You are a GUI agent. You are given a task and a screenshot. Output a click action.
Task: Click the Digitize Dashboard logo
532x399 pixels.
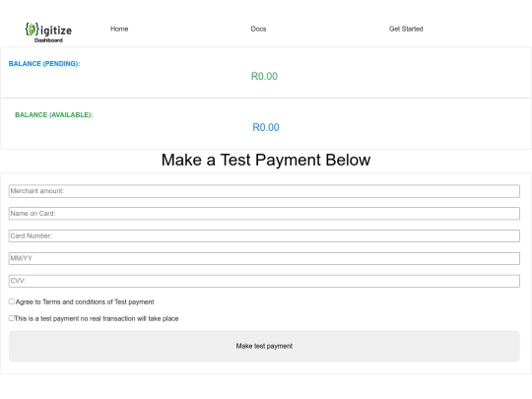pos(48,33)
